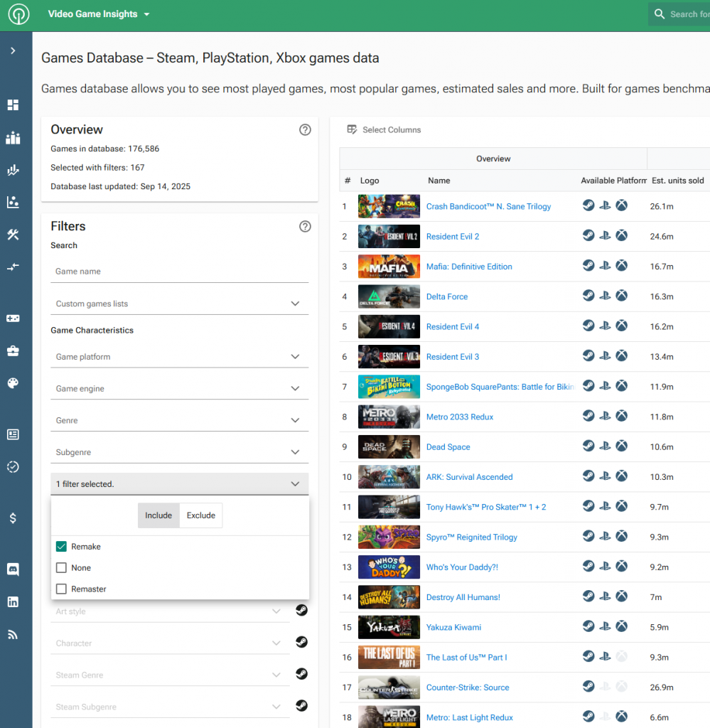710x728 pixels.
Task: Click the Video Game Insights logo icon
Action: [x=18, y=14]
